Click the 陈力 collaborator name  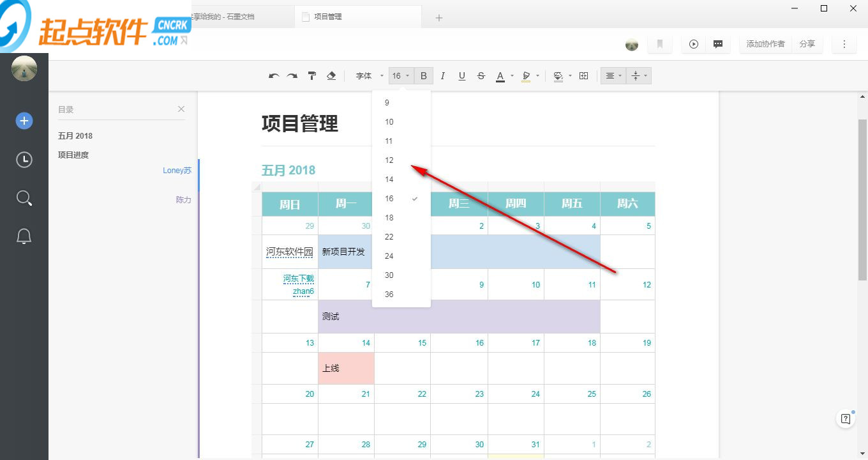pos(184,200)
